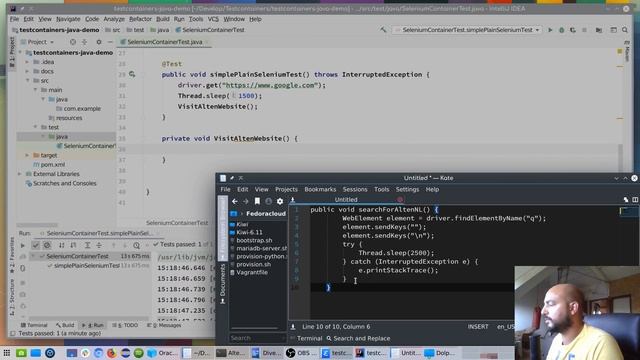Open the applications grid in taskbar
640x360 pixels.
(7, 353)
